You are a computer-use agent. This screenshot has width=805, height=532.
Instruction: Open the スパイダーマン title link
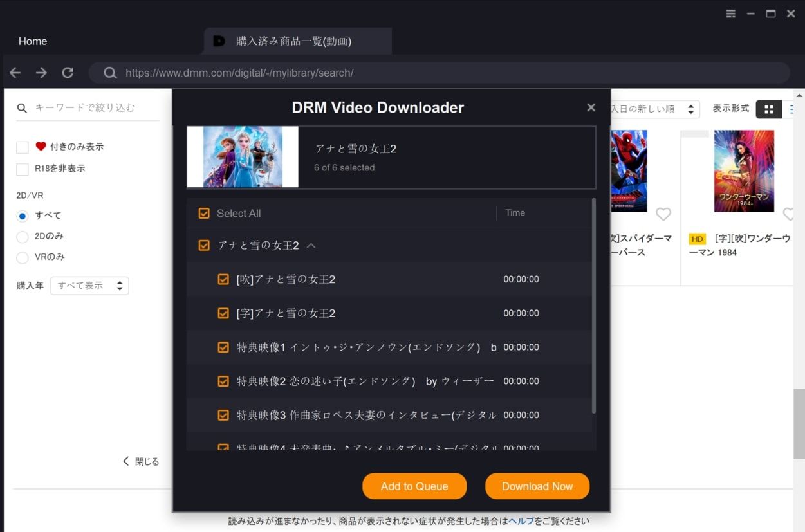[x=641, y=245]
